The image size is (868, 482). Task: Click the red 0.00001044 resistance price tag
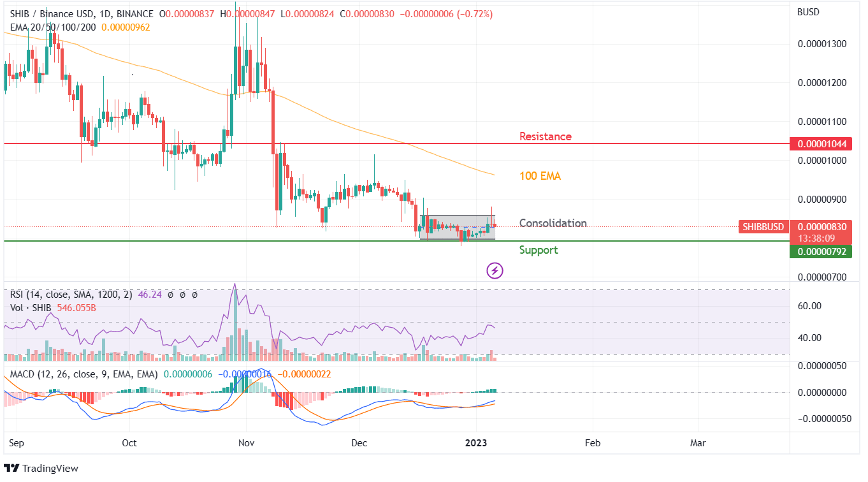tap(821, 144)
